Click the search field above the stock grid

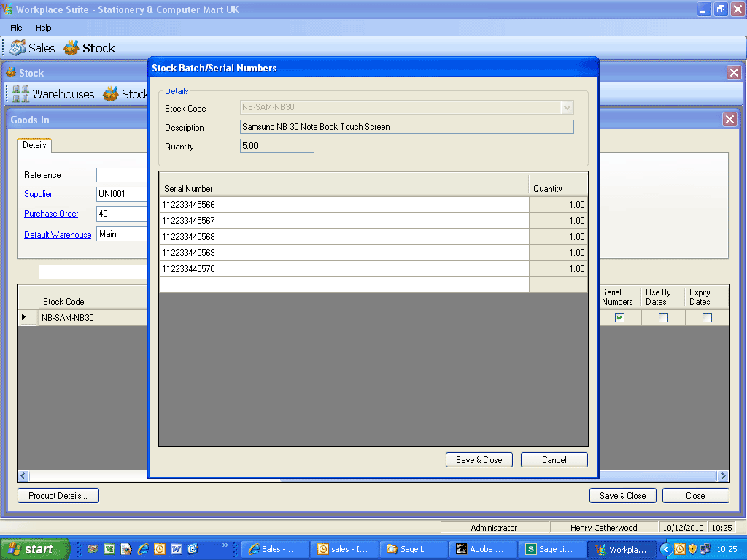[93, 272]
